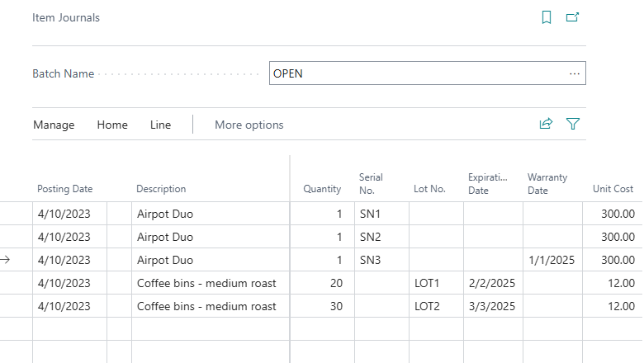
Task: Click the Quantity column header
Action: tap(322, 189)
